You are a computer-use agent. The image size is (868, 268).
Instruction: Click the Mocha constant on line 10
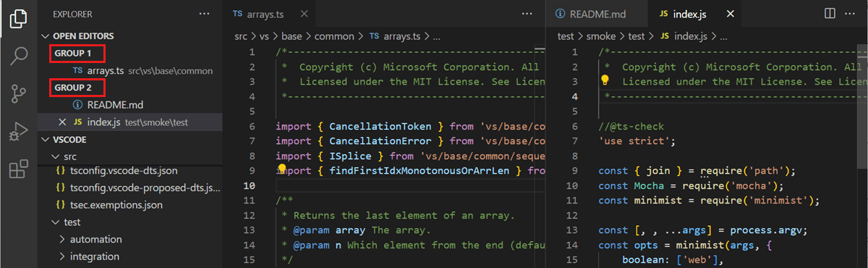649,185
